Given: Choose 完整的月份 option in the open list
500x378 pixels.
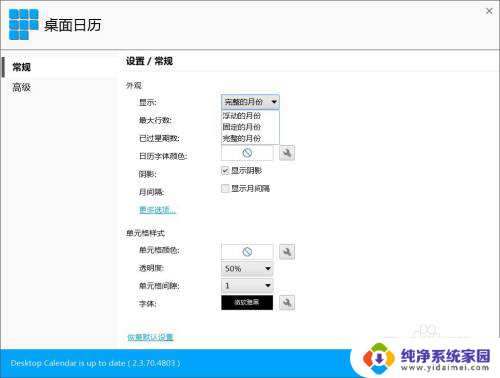Looking at the screenshot, I should click(250, 138).
